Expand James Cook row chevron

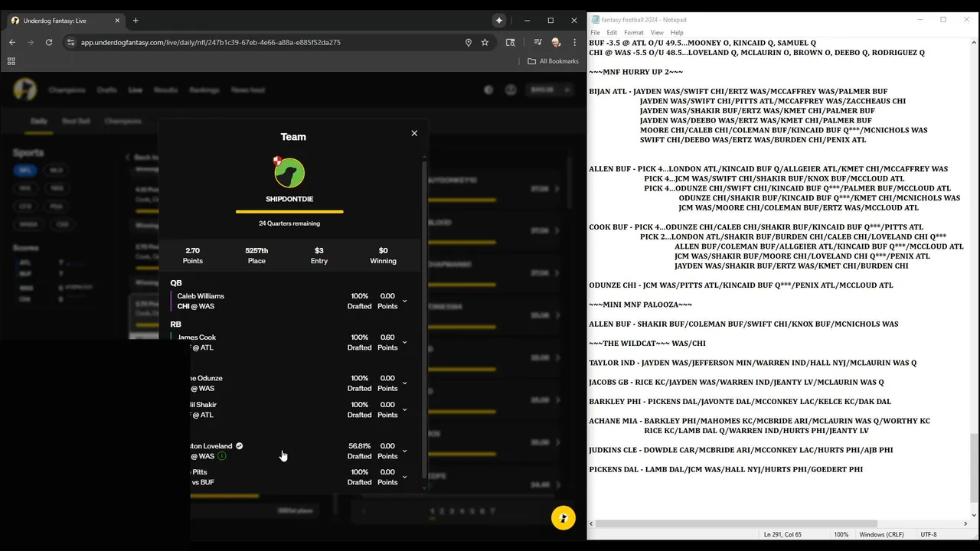pyautogui.click(x=405, y=342)
